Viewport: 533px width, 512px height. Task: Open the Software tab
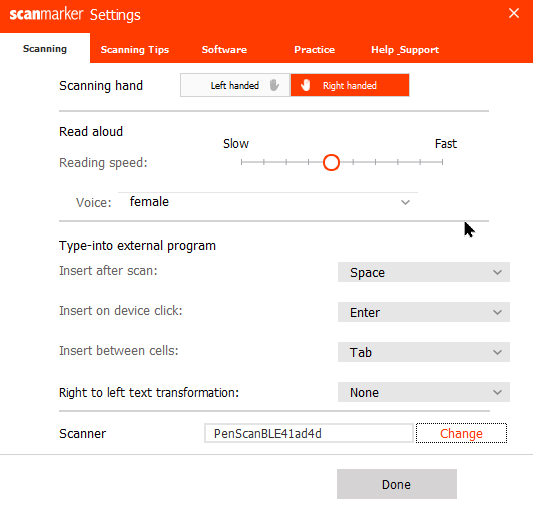(224, 50)
